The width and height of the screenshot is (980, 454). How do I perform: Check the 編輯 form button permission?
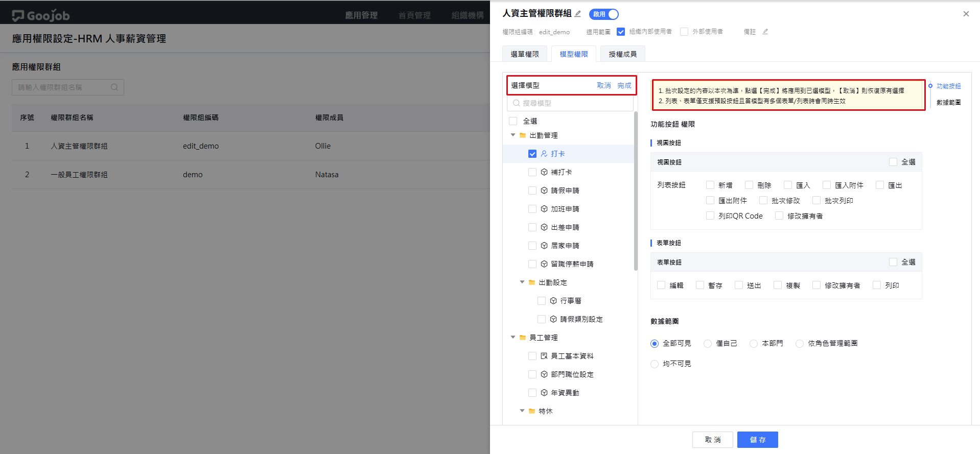click(x=661, y=285)
